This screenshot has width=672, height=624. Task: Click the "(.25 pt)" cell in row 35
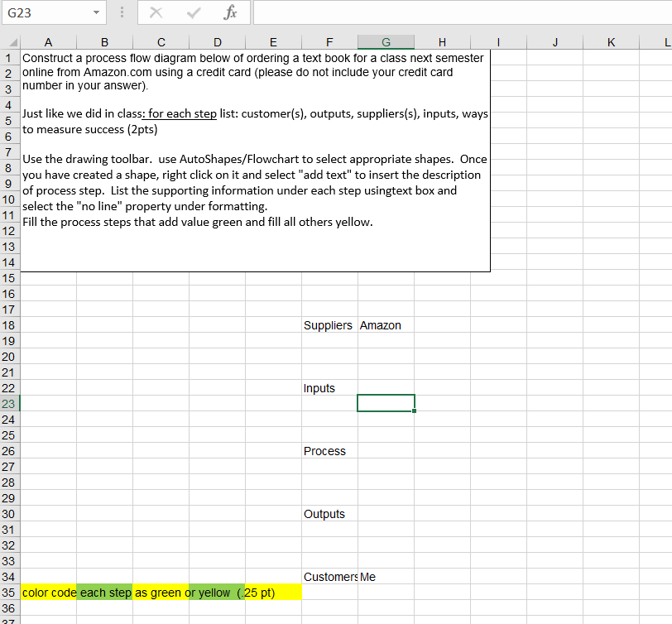273,593
